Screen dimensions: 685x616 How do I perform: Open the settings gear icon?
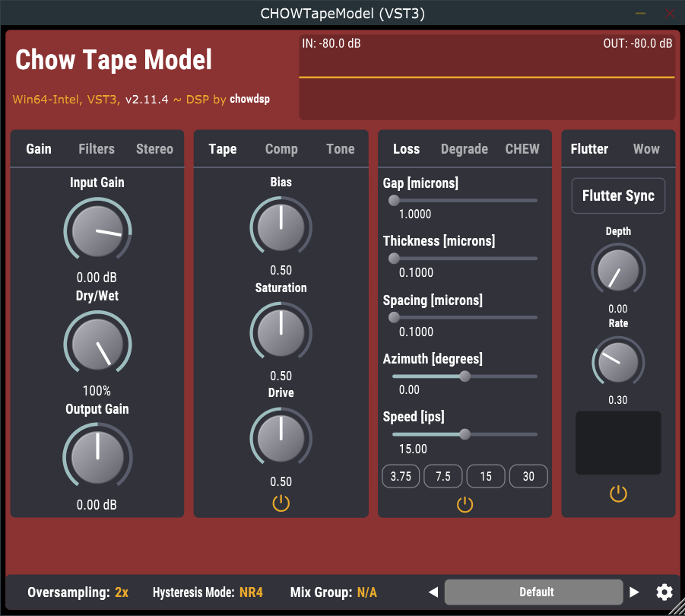[664, 592]
